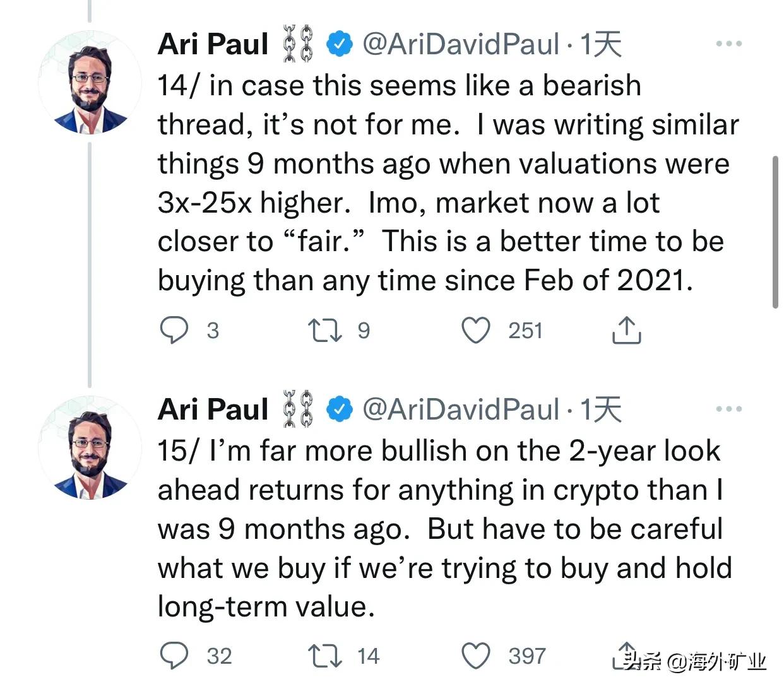Click the verified badge on first tweet
Image resolution: width=784 pixels, height=689 pixels.
coord(340,44)
